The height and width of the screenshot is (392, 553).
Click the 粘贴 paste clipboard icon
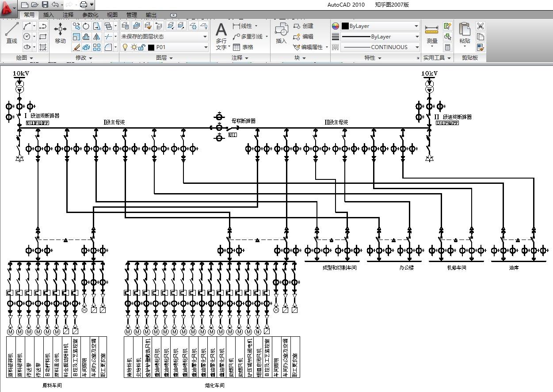[x=465, y=33]
